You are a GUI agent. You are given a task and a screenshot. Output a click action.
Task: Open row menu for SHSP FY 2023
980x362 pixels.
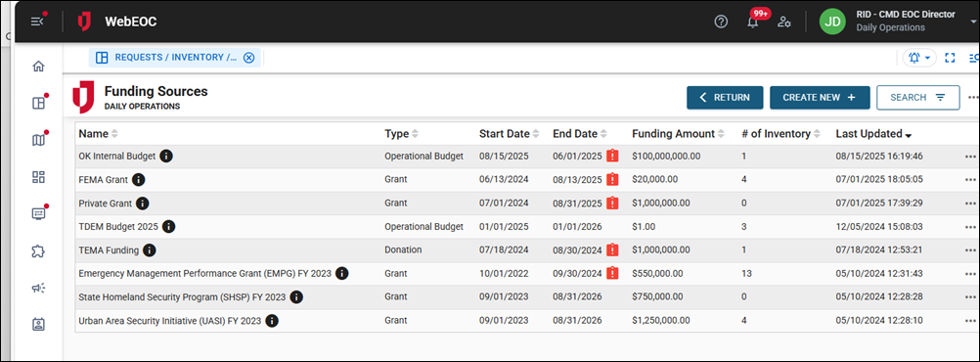tap(970, 297)
